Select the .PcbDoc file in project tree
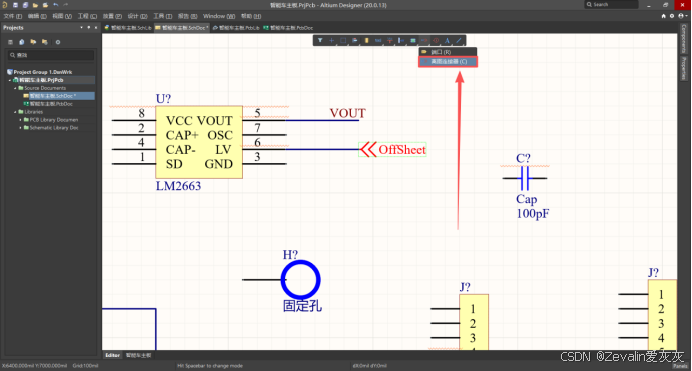The image size is (692, 371). [51, 104]
